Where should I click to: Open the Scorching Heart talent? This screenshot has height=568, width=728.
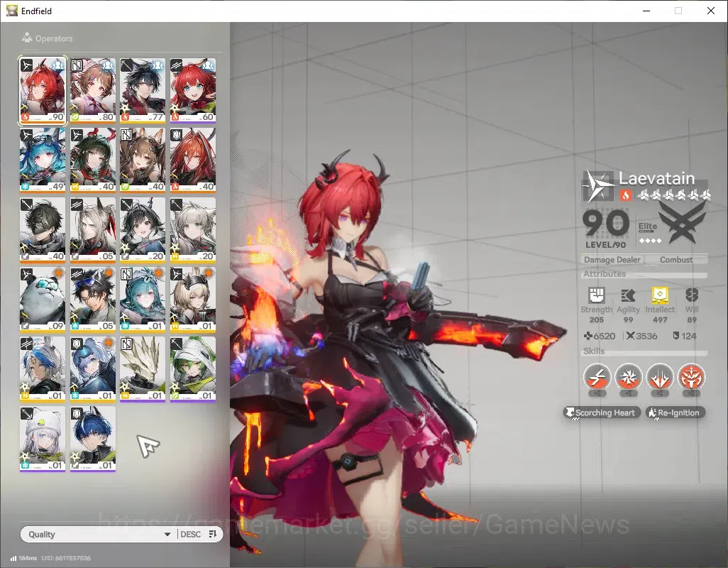pyautogui.click(x=602, y=413)
